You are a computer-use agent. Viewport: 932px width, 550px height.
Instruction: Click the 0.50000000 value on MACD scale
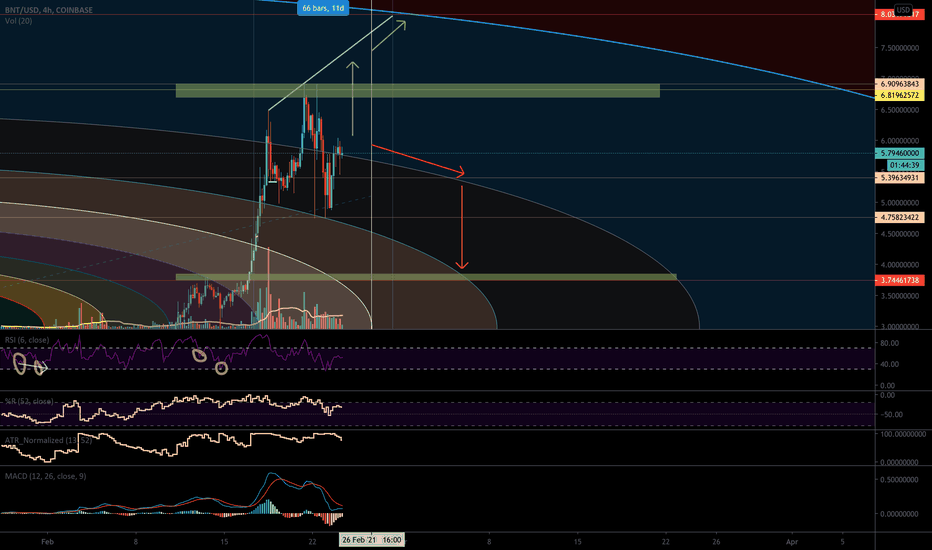click(900, 480)
